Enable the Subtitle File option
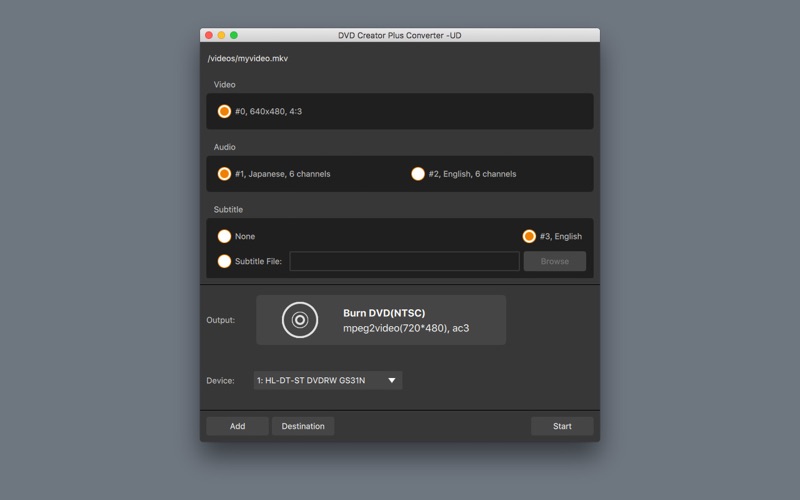800x500 pixels. tap(224, 261)
